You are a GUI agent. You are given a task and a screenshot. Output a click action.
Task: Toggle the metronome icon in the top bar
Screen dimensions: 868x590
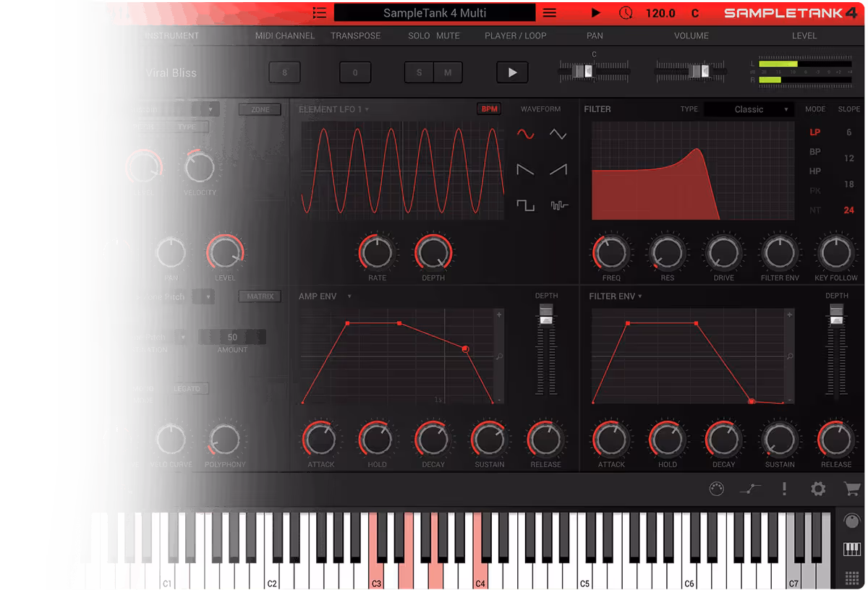coord(626,13)
